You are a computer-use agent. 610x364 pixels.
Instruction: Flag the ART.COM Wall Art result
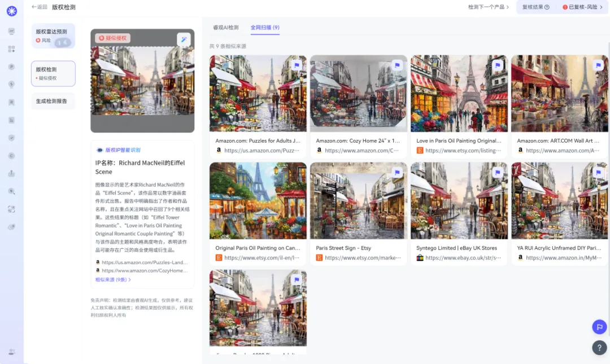pos(598,65)
